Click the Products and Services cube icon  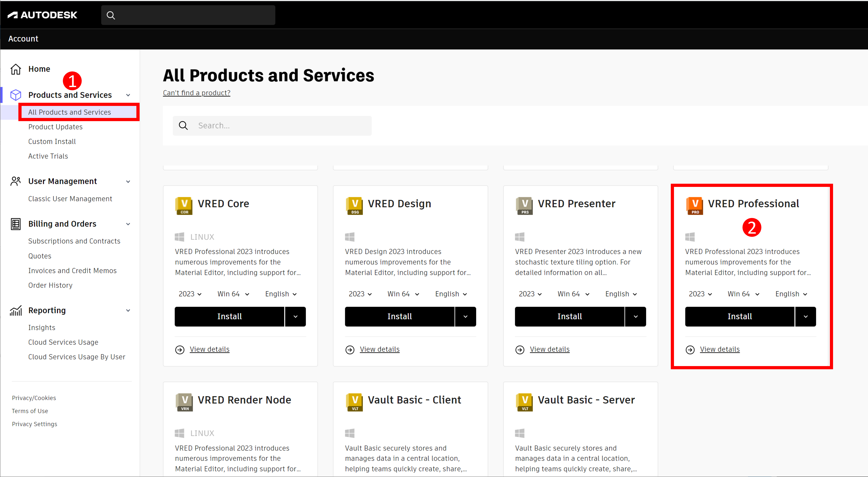click(15, 95)
